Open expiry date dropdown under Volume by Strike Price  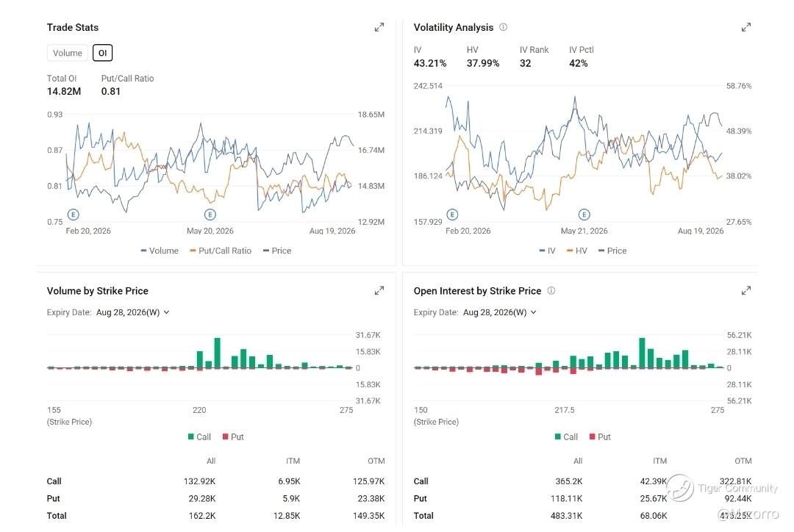pos(132,312)
